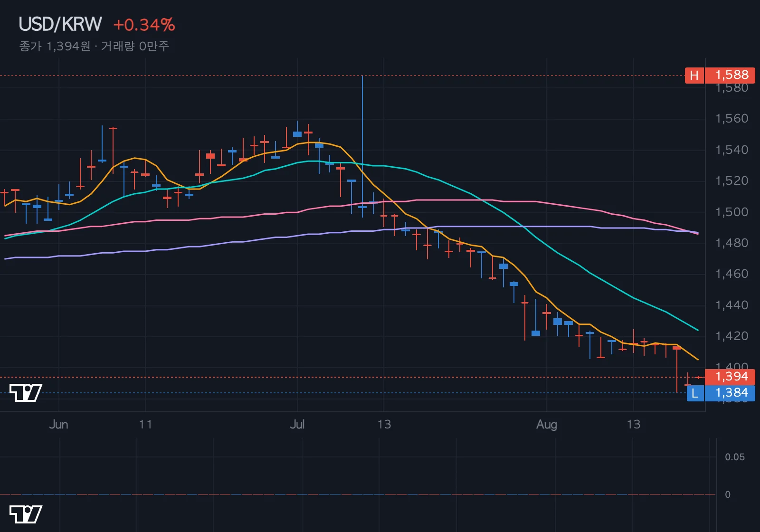Click the long red candle dropping to 1,384
The height and width of the screenshot is (532, 760).
[x=677, y=370]
